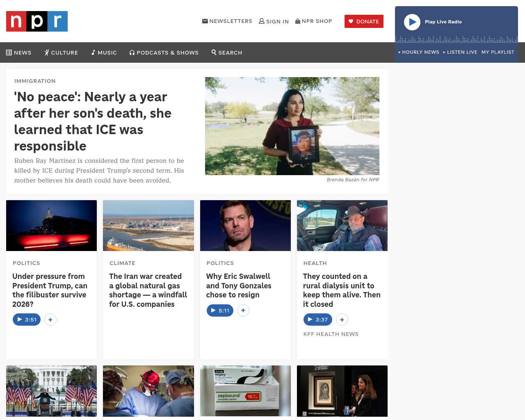Add dialysis story to playlist

tap(342, 320)
